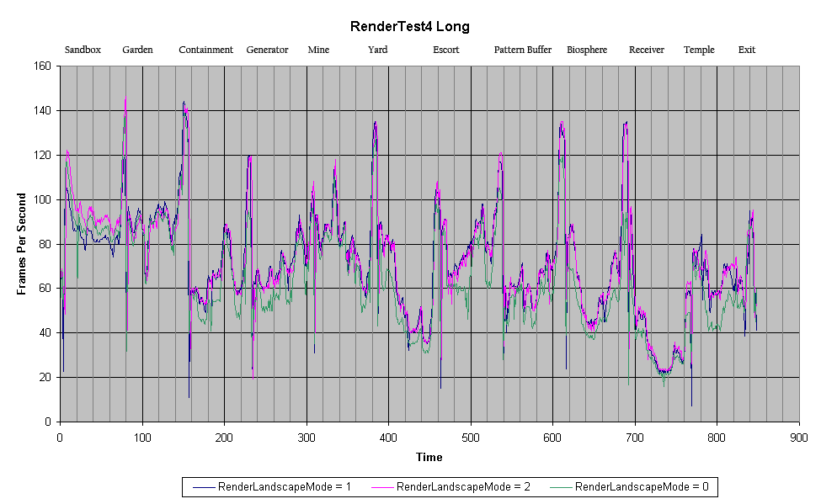821x504 pixels.
Task: Click the green legend line for mode 0
Action: 561,488
